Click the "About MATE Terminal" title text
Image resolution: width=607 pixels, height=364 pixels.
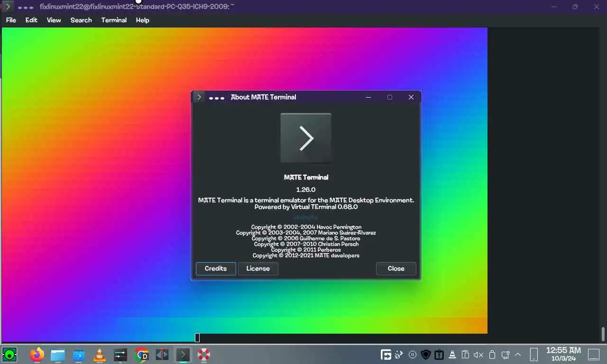pos(263,97)
